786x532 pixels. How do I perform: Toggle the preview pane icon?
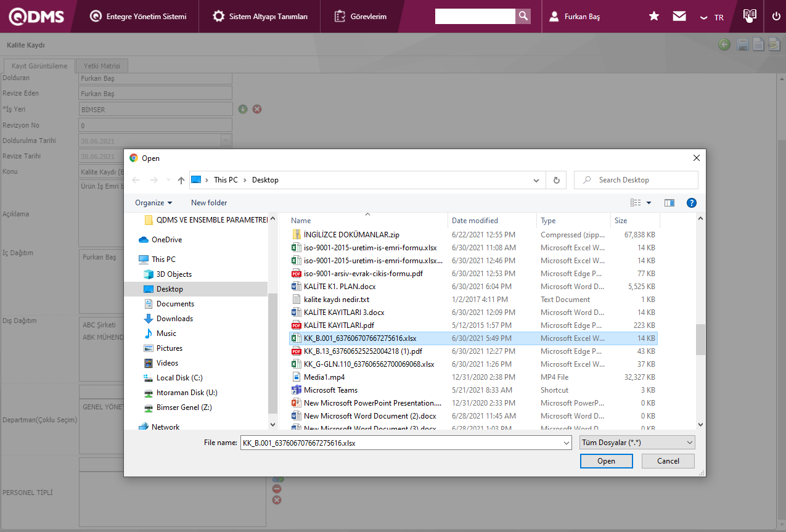669,203
